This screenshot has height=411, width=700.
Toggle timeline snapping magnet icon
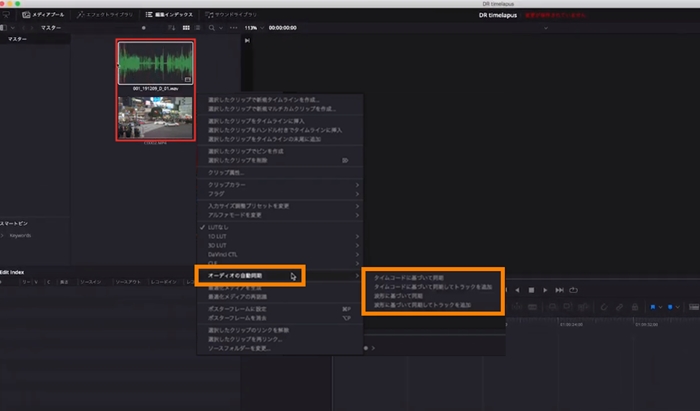(x=604, y=307)
